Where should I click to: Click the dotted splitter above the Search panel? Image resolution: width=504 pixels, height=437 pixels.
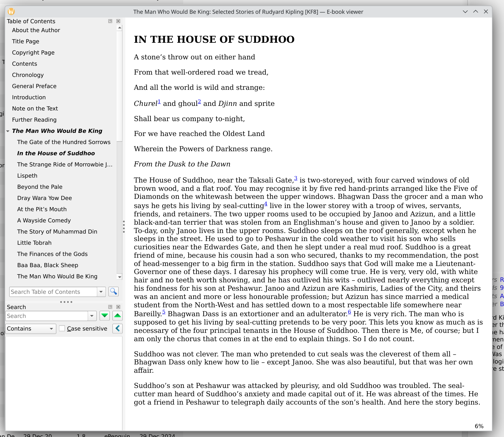(x=66, y=302)
